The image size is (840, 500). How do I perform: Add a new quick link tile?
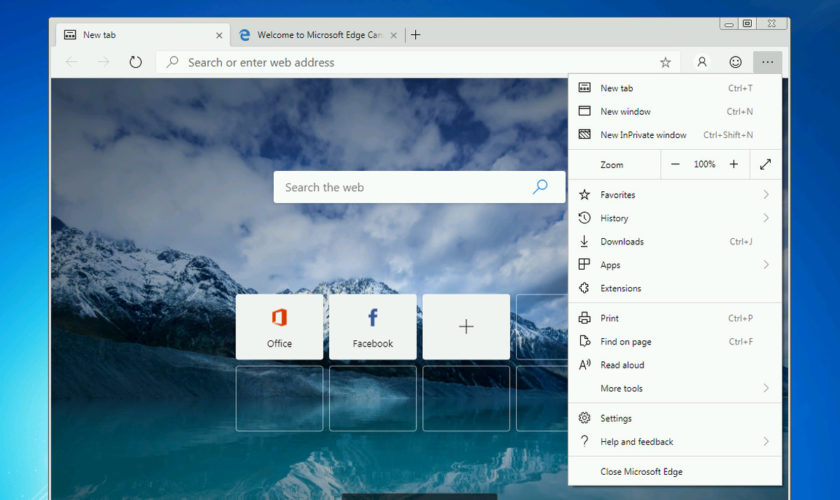click(x=466, y=326)
